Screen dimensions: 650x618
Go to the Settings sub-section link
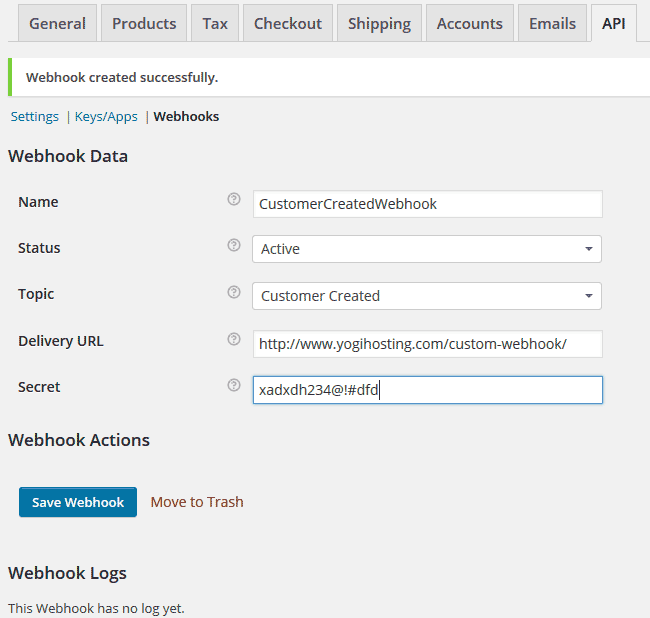pyautogui.click(x=35, y=117)
